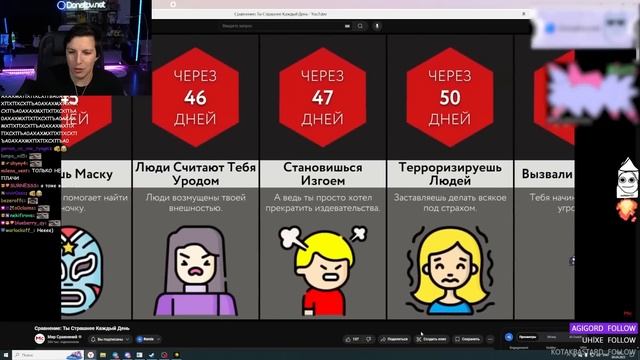This screenshot has width=640, height=360.
Task: Click the heading 'Терроризируешь Людей'
Action: (x=450, y=173)
